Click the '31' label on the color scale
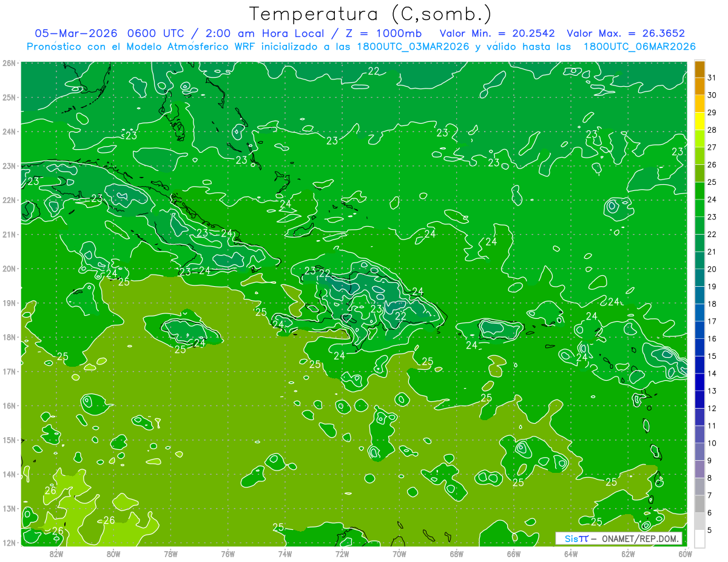This screenshot has height=562, width=728. [712, 78]
